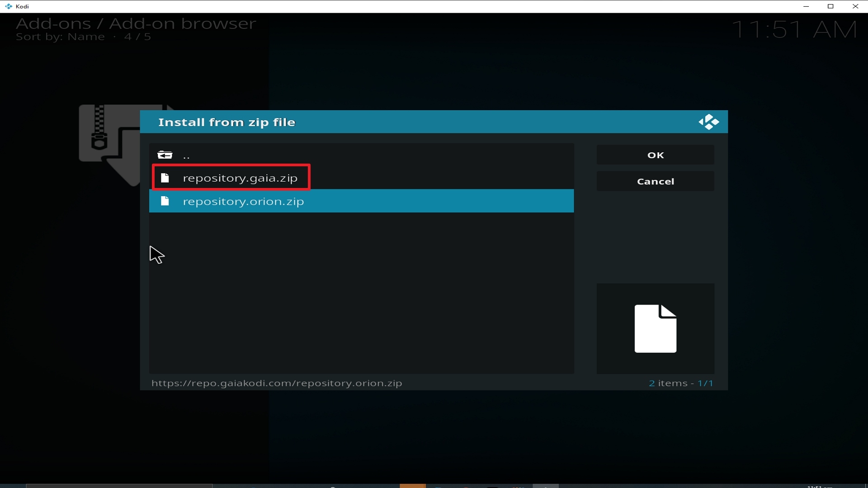This screenshot has width=868, height=488.
Task: Click the Kodi logo in dialog header
Action: tap(708, 122)
